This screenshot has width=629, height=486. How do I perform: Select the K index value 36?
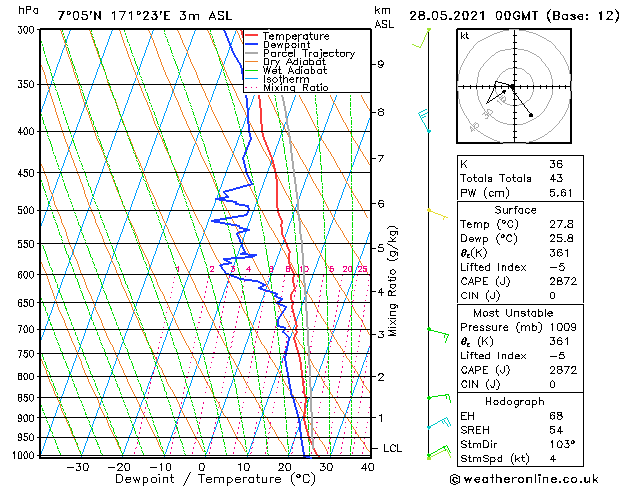pos(556,164)
